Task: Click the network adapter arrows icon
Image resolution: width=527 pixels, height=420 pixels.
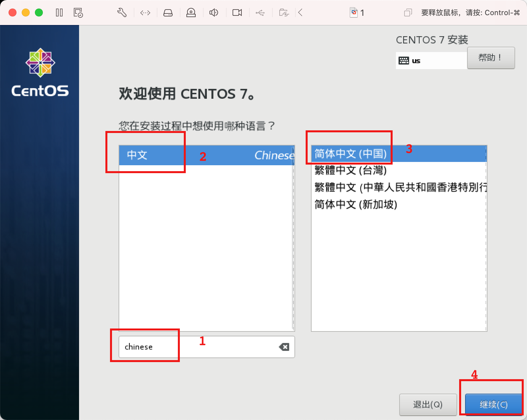Action: click(145, 13)
